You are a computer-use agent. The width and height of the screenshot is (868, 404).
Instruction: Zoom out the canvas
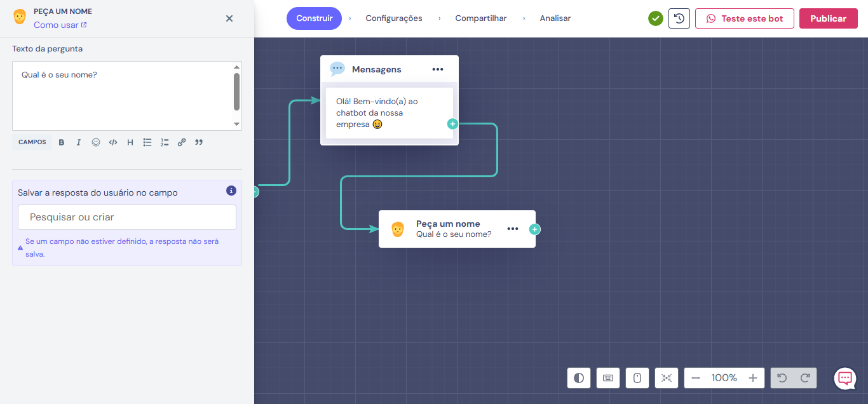pyautogui.click(x=696, y=378)
